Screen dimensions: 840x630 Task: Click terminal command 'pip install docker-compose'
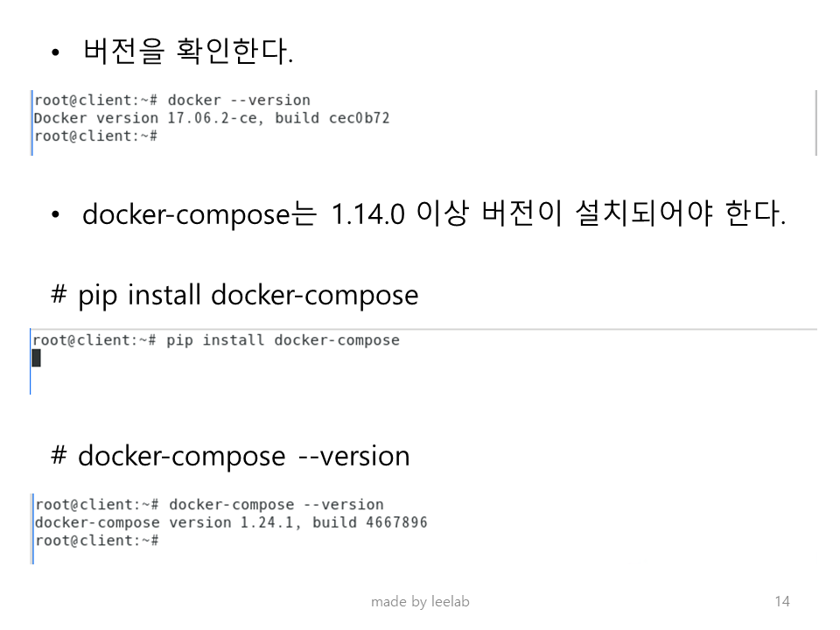pyautogui.click(x=283, y=340)
